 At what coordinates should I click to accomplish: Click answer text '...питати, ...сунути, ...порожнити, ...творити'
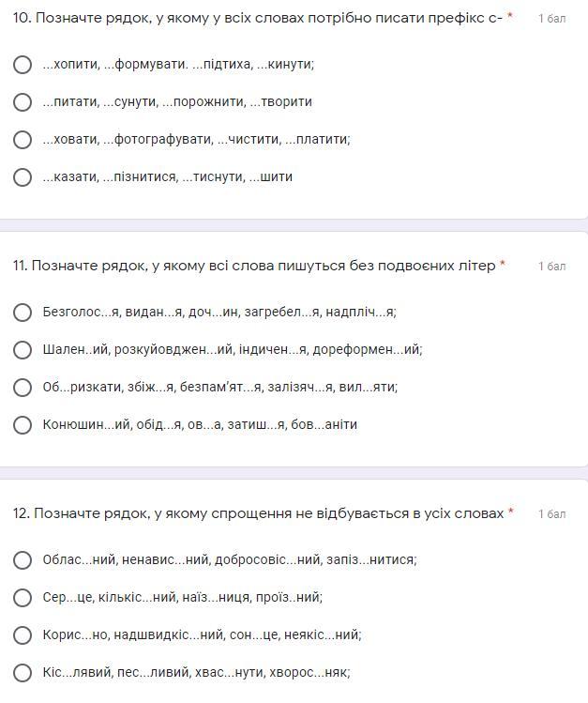pos(177,101)
